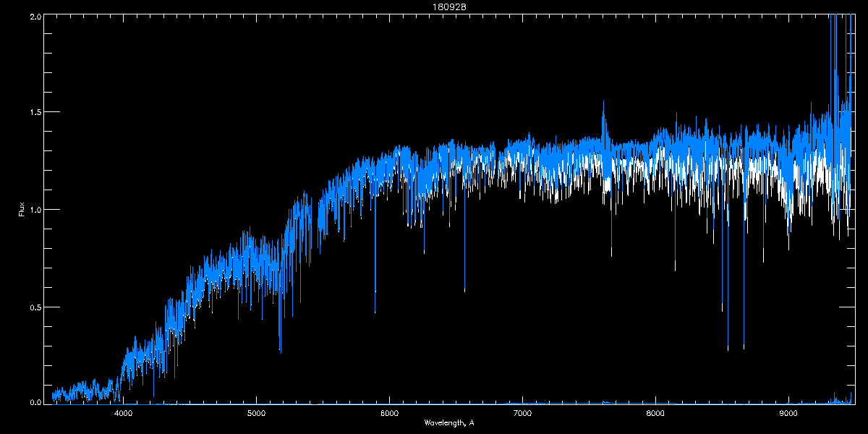Click the 0.0 flux tick label
This screenshot has height=434, width=868.
click(35, 401)
